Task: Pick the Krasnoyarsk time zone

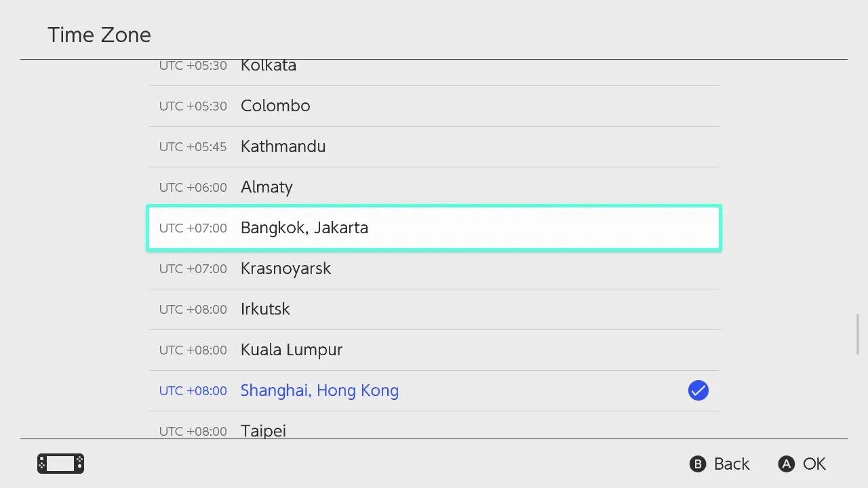Action: click(434, 268)
